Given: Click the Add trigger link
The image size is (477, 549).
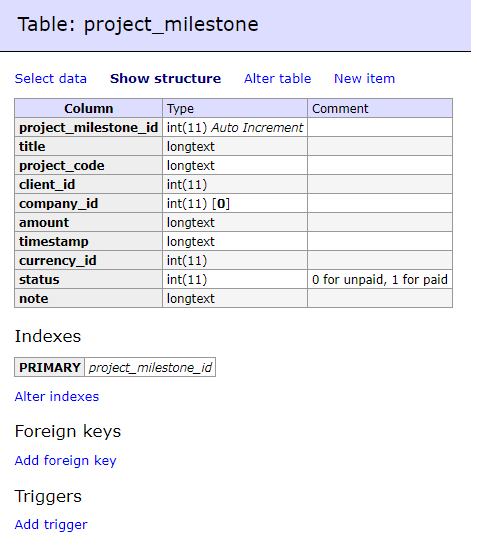Looking at the screenshot, I should pos(51,525).
